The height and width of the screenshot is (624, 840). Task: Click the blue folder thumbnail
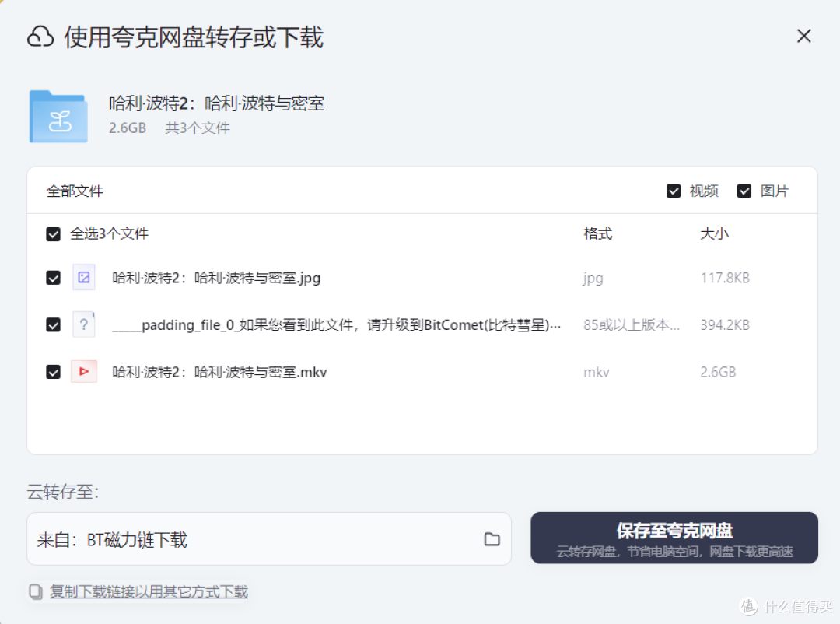58,117
